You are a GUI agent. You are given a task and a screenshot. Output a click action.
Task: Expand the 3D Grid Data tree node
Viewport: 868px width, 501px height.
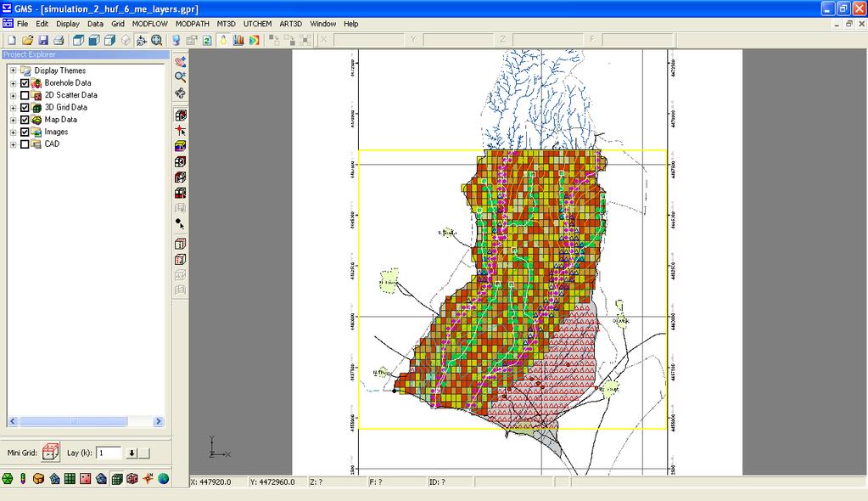coord(13,108)
